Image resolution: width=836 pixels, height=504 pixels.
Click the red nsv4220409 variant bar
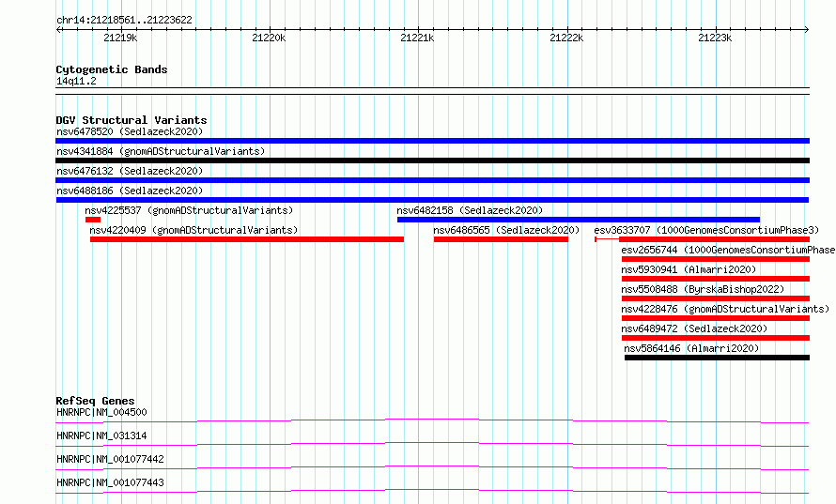(247, 239)
